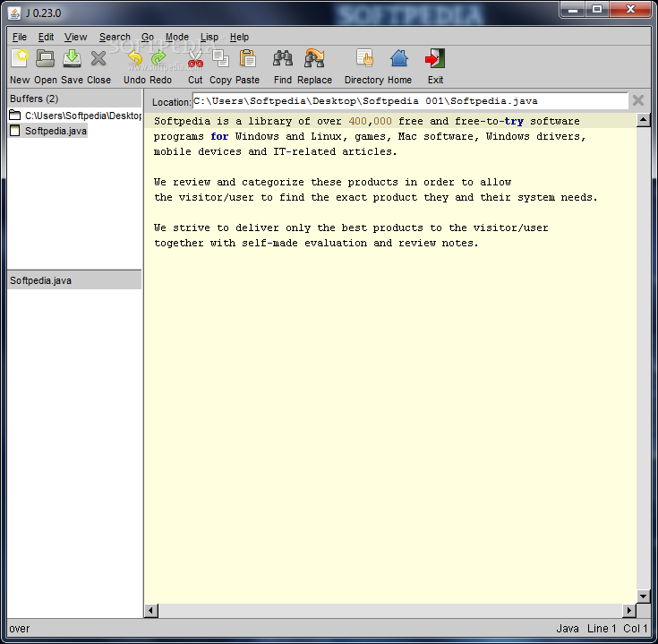Open the Help menu
This screenshot has height=644, width=658.
click(x=239, y=37)
